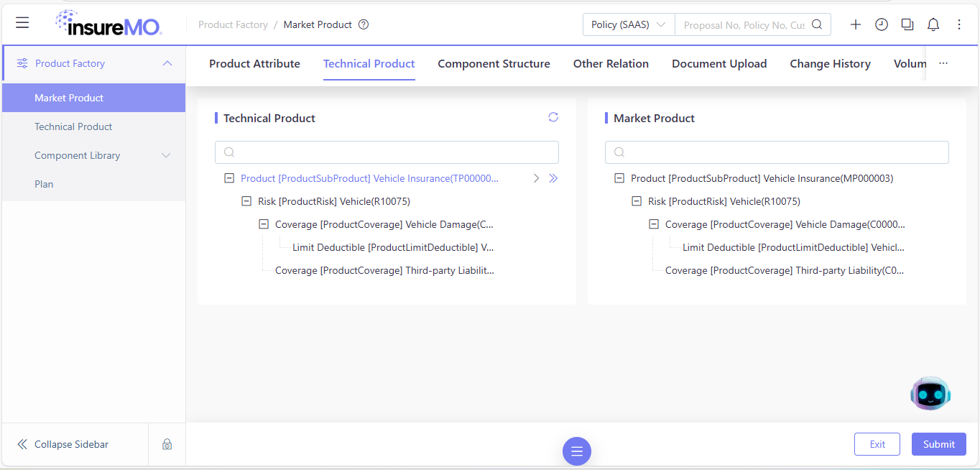Open the chatbot assistant robot icon
980x470 pixels.
(x=930, y=393)
